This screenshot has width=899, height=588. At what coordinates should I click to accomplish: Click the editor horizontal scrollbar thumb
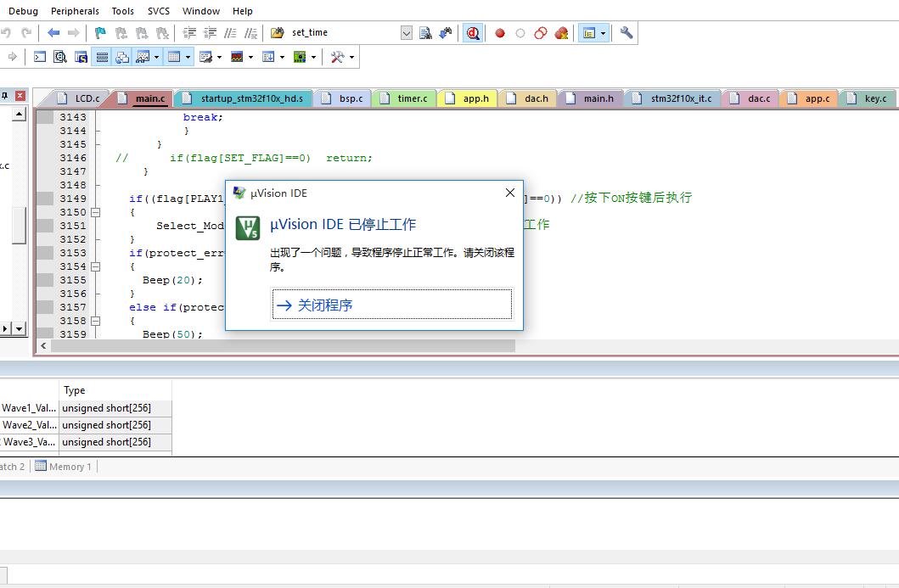tap(283, 346)
